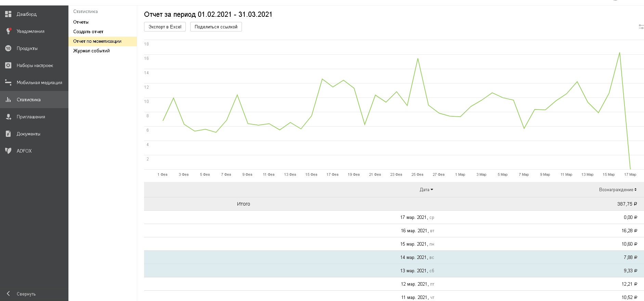Click the highlighted 14 мар. 2021 row
The height and width of the screenshot is (301, 644).
[394, 257]
